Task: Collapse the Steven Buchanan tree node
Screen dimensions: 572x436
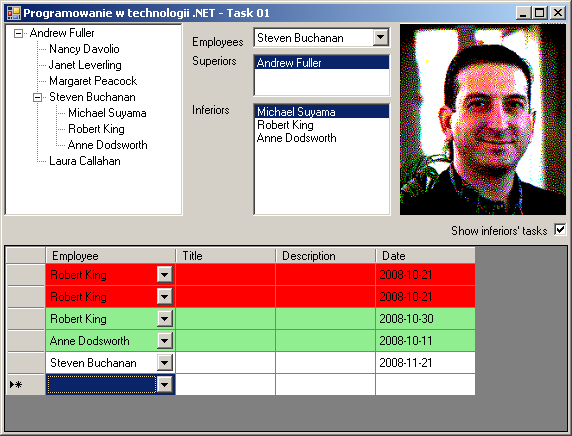Action: click(x=37, y=97)
